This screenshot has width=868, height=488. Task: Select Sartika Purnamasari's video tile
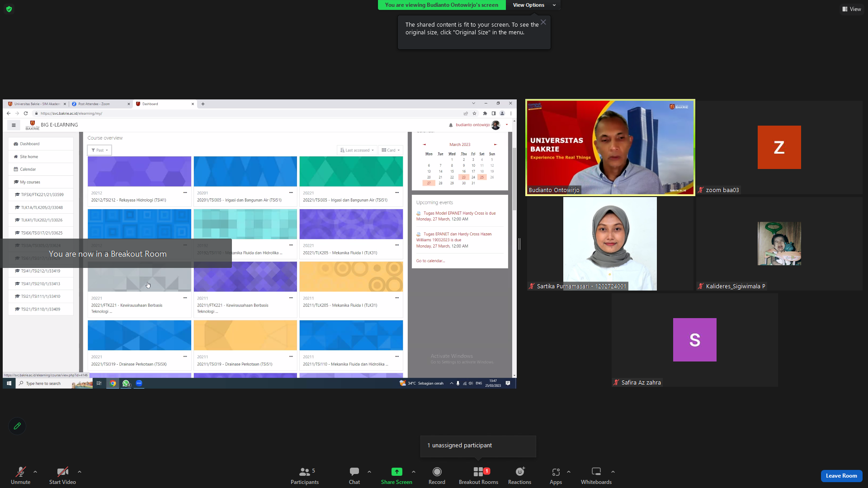pos(610,244)
